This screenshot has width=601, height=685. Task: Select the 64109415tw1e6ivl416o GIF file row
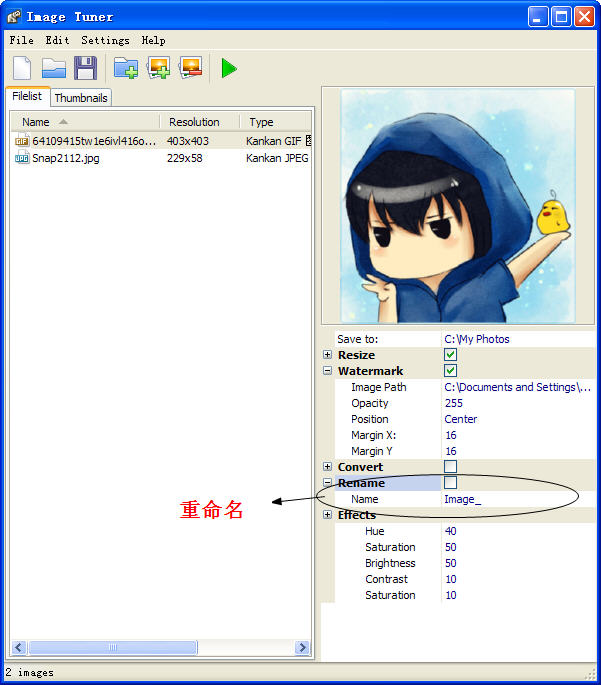click(161, 141)
